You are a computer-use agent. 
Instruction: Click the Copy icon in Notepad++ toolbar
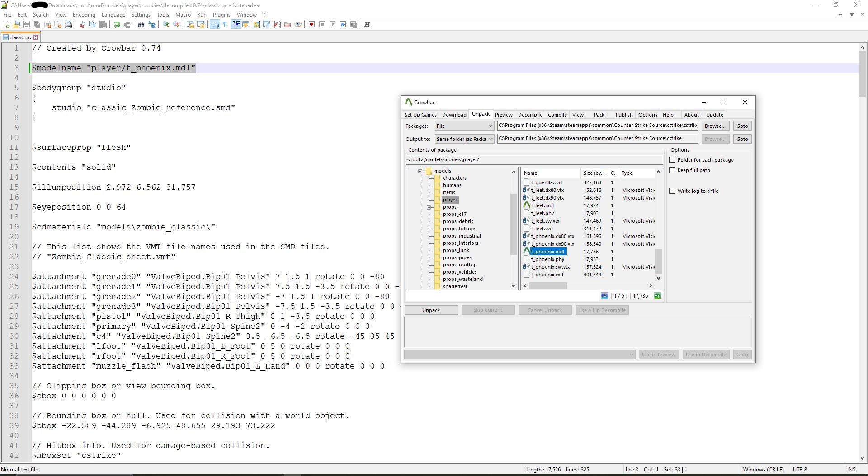[x=93, y=24]
